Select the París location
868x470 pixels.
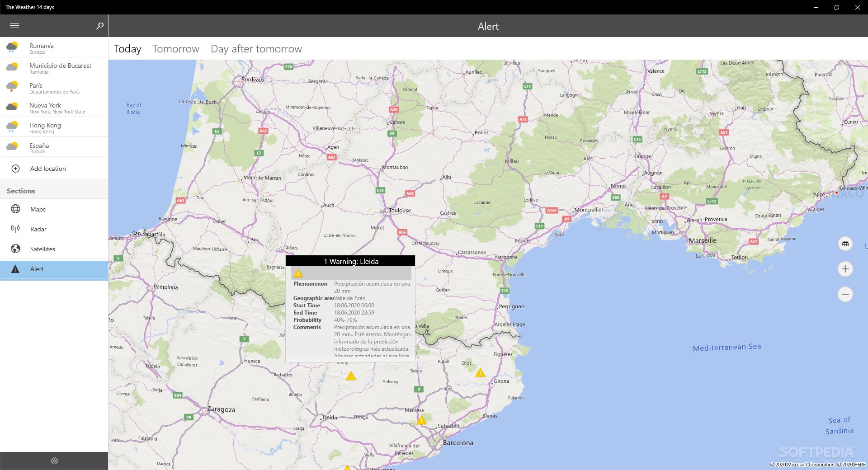54,87
